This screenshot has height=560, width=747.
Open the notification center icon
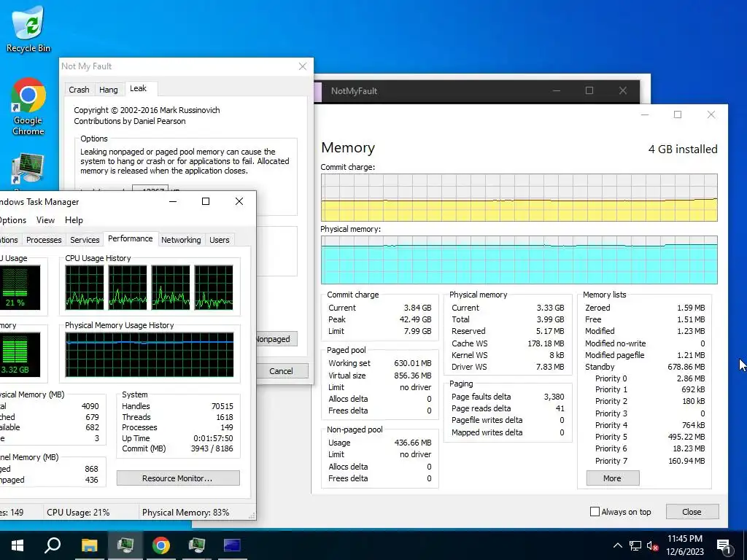point(724,546)
